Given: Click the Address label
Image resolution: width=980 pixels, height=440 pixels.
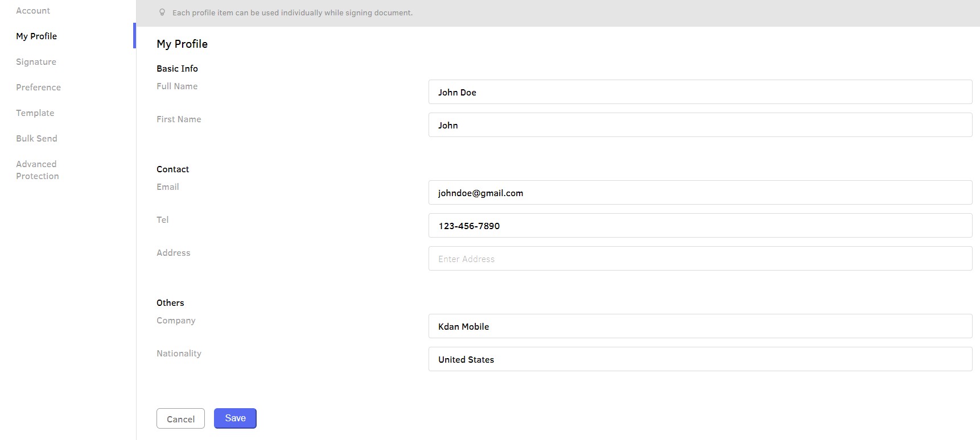Looking at the screenshot, I should tap(174, 253).
